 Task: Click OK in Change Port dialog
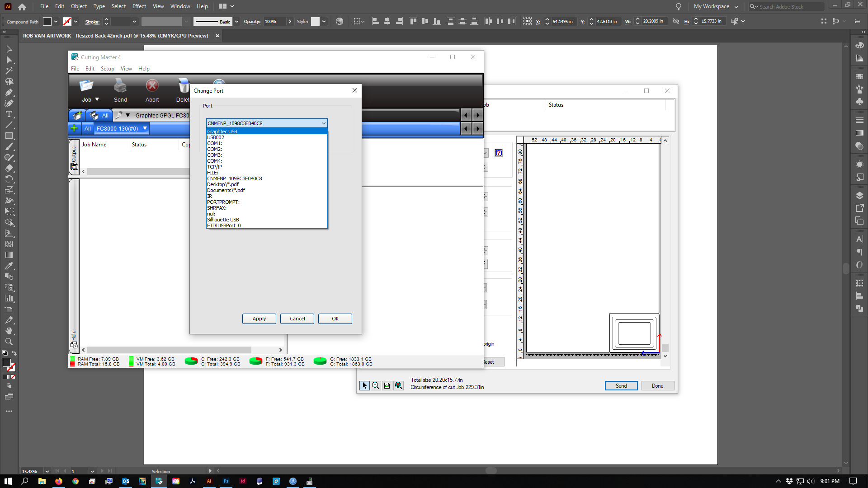(335, 319)
